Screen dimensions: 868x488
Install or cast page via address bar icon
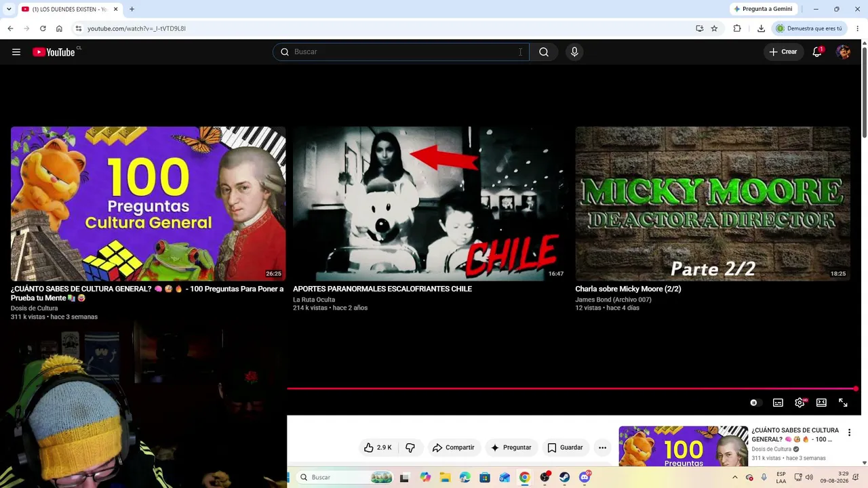point(699,28)
